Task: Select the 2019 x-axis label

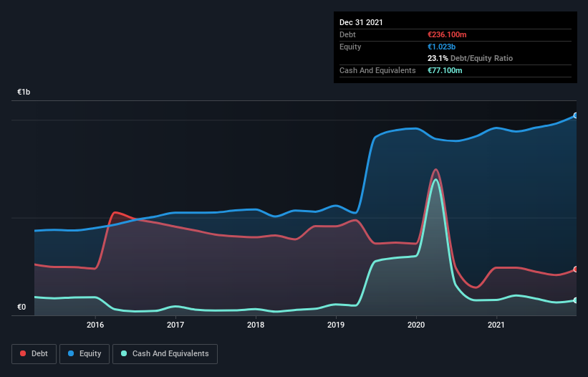Action: coord(336,325)
